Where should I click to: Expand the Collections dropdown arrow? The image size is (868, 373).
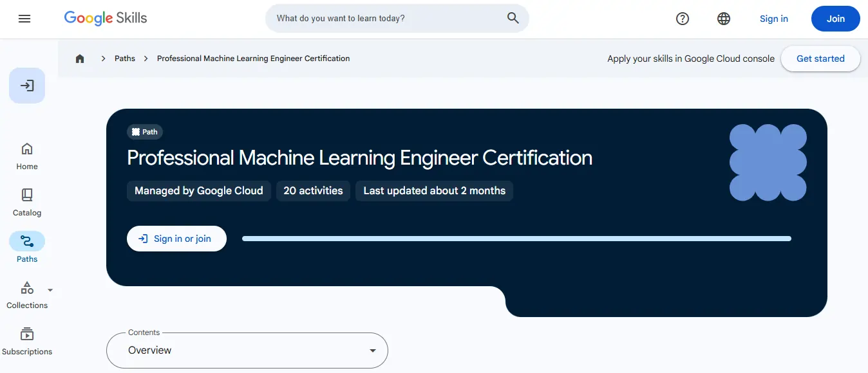(50, 290)
